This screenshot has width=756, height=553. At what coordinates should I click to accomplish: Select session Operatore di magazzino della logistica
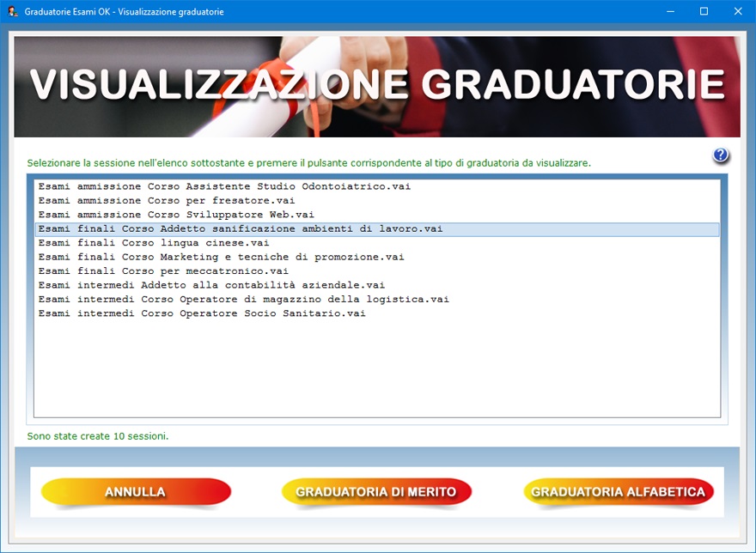pos(377,300)
